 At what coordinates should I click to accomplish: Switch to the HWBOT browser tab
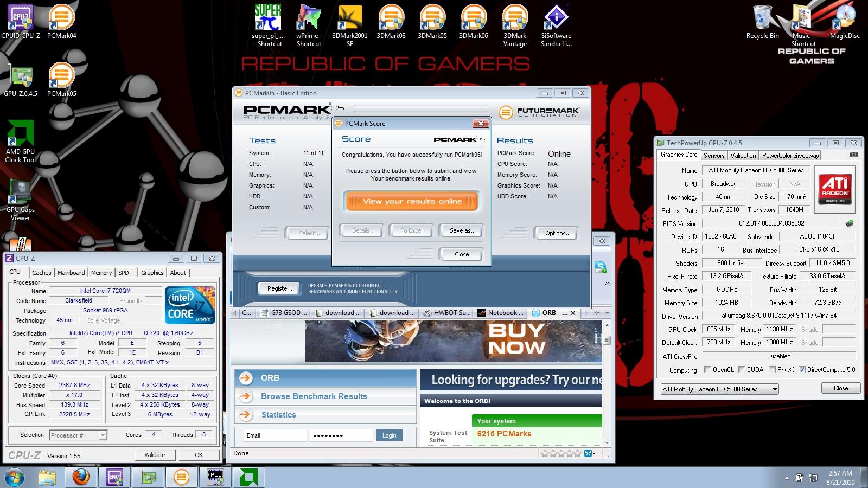[447, 313]
